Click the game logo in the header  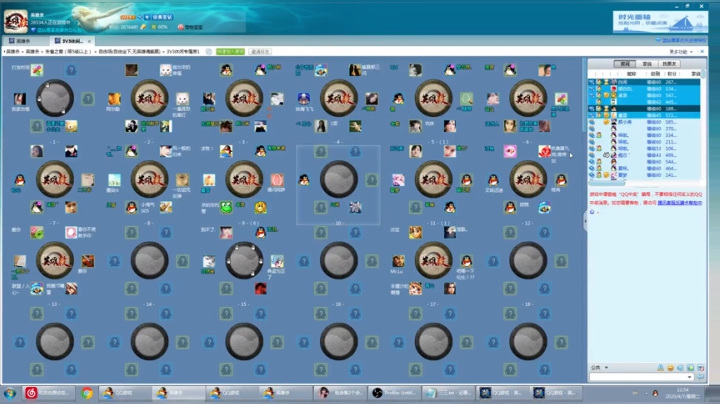(16, 21)
